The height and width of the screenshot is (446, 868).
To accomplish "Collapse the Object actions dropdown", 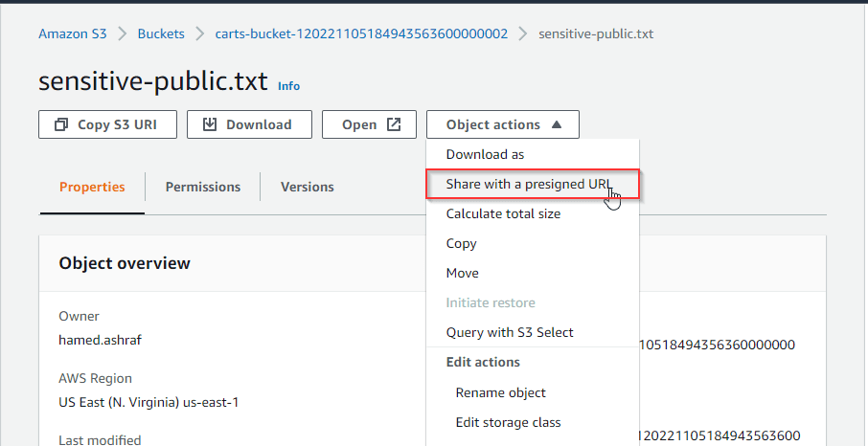I will [502, 124].
